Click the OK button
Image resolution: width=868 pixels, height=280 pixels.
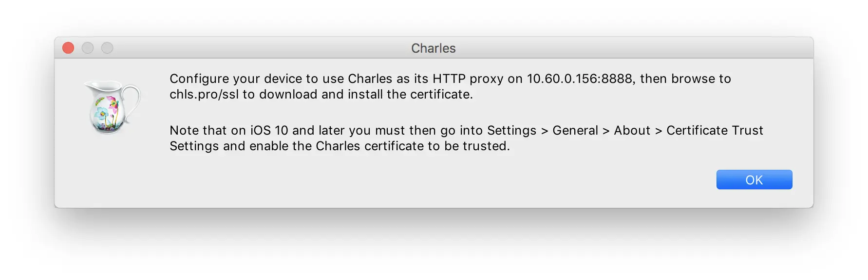coord(754,180)
